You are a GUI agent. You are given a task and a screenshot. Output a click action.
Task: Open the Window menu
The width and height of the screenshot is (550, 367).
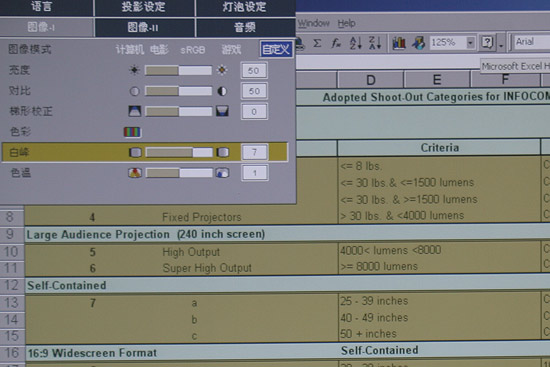coord(314,24)
